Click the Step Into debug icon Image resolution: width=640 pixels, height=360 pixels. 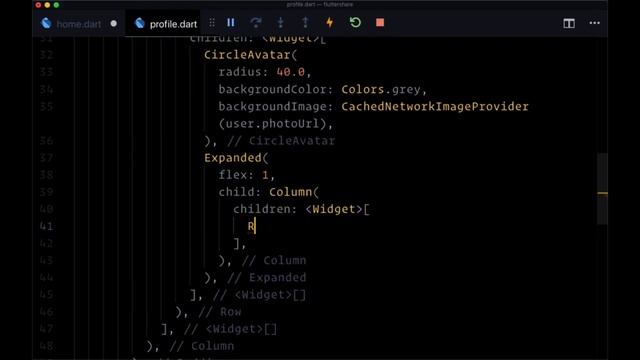(x=280, y=23)
